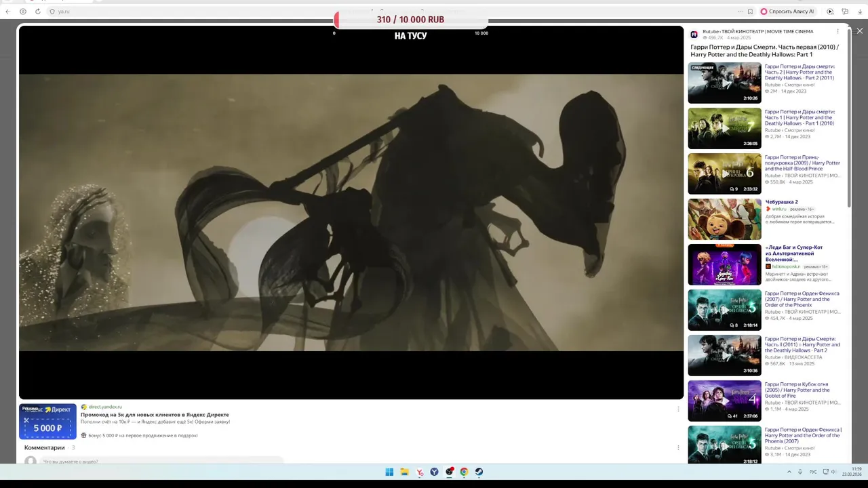Play Кубок огня 2:37:06 thumbnail
Viewport: 868px width, 488px height.
724,401
